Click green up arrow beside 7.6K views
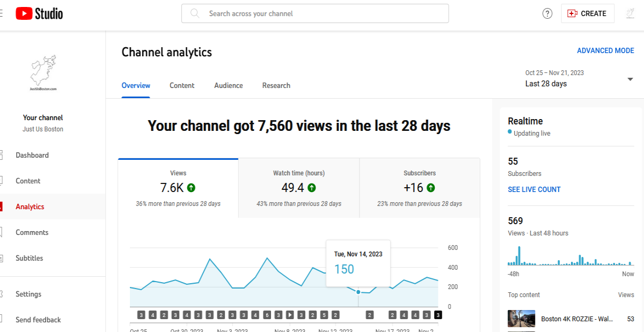The width and height of the screenshot is (644, 332). pyautogui.click(x=191, y=188)
